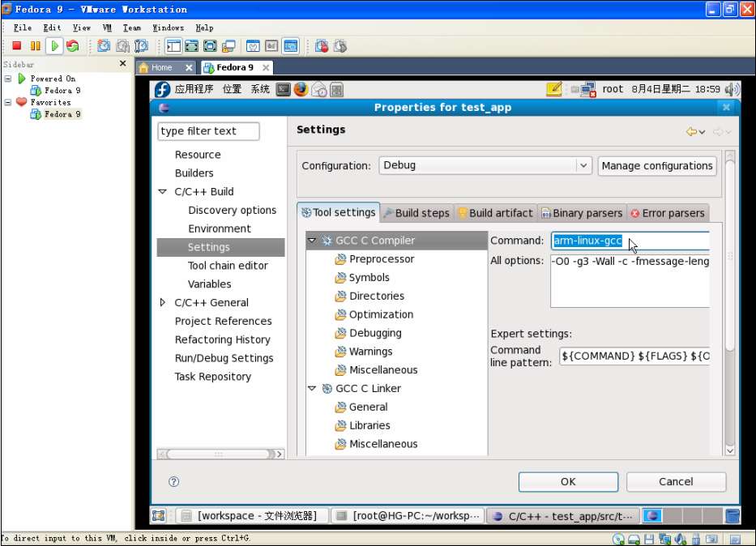
Task: Switch to the Build artifact tab
Action: point(495,212)
